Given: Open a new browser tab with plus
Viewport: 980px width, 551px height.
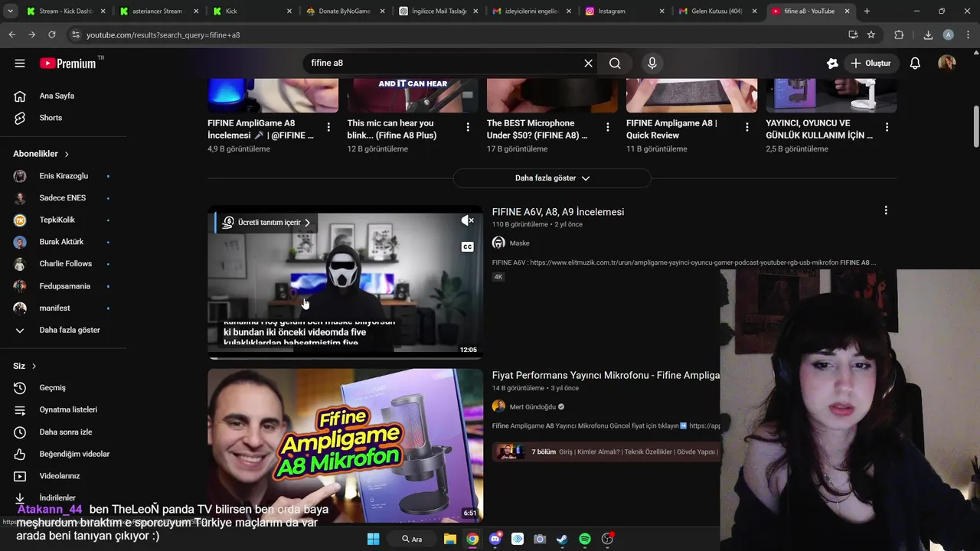Looking at the screenshot, I should pos(867,11).
